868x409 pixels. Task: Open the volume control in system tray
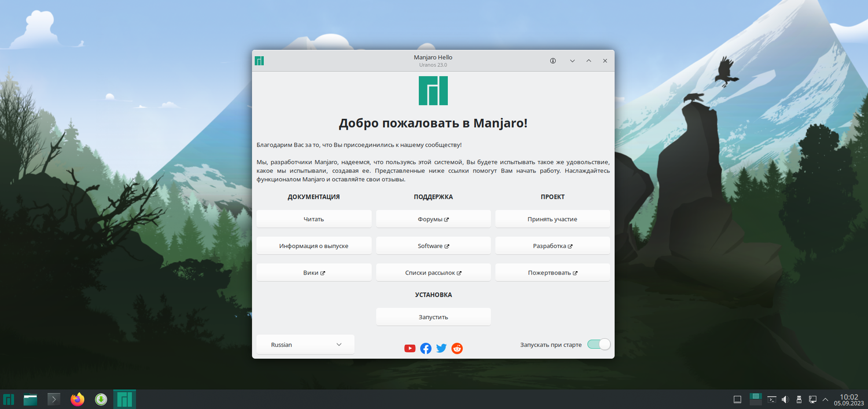click(x=785, y=399)
